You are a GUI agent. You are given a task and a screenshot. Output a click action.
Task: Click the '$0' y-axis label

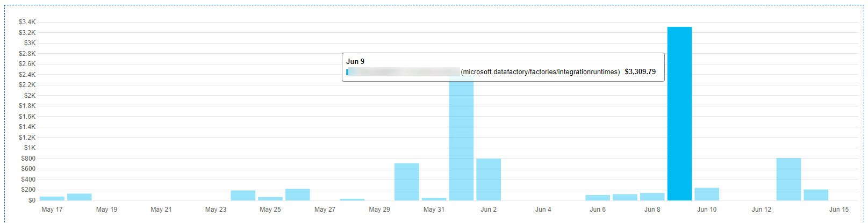point(32,200)
